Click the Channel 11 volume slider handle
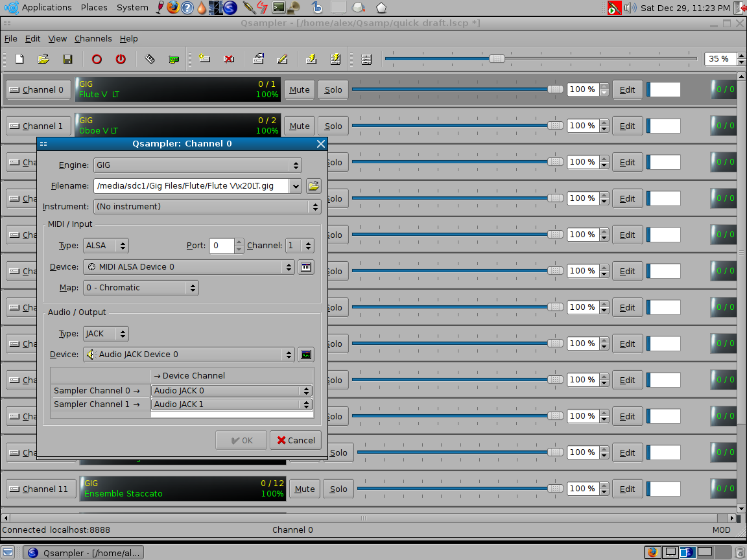This screenshot has height=560, width=747. point(555,488)
